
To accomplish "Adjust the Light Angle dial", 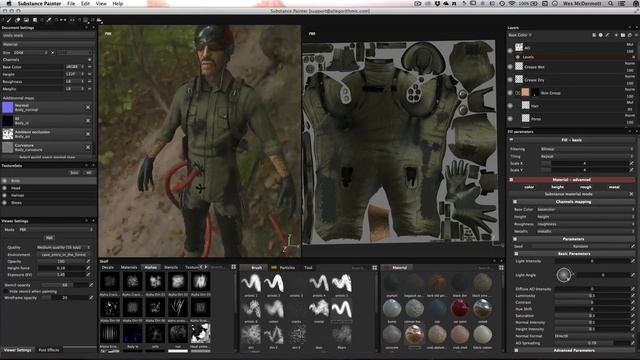I will [x=564, y=275].
